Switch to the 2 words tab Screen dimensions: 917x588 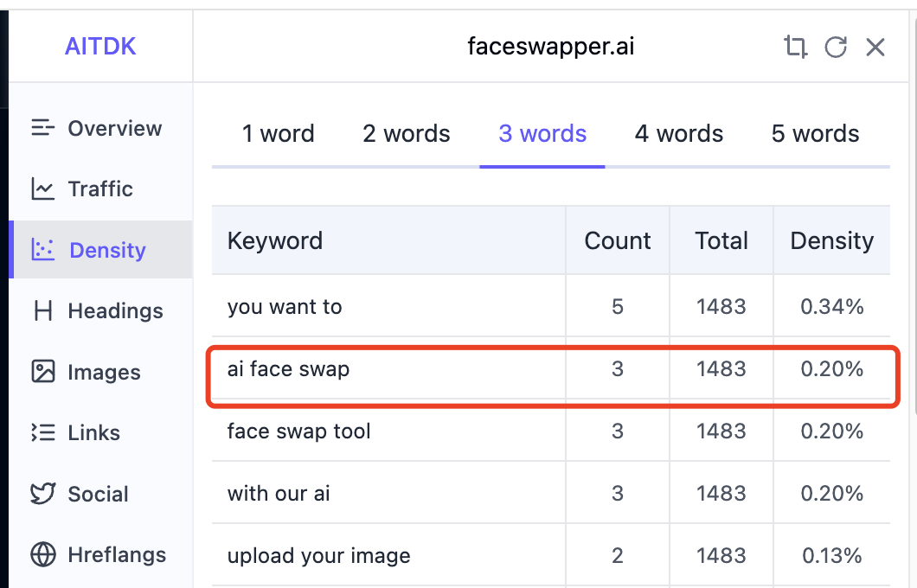pos(407,134)
